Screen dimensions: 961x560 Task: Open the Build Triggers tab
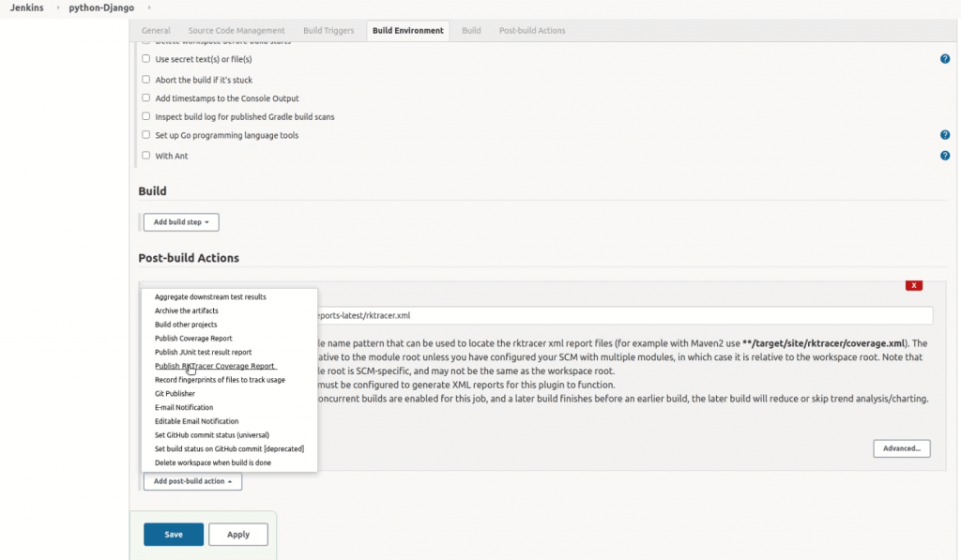[x=328, y=31]
